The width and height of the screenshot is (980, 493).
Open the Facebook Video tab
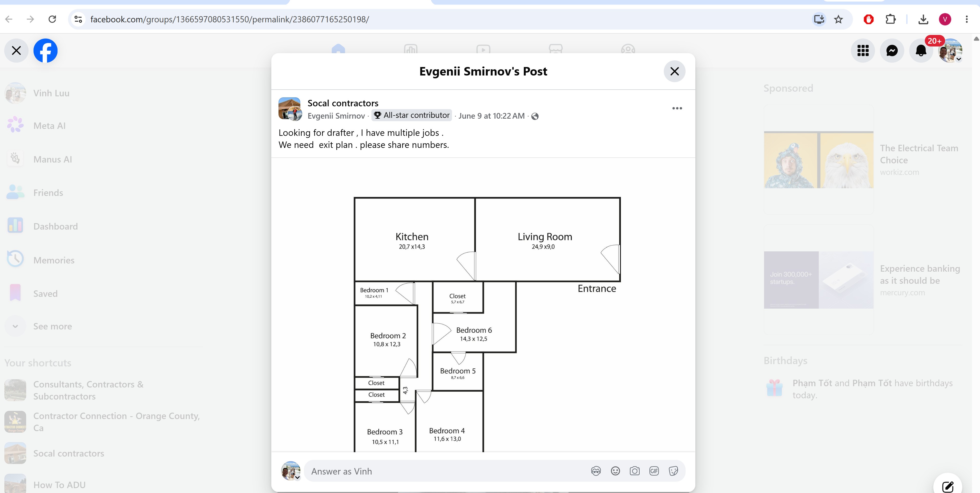483,50
